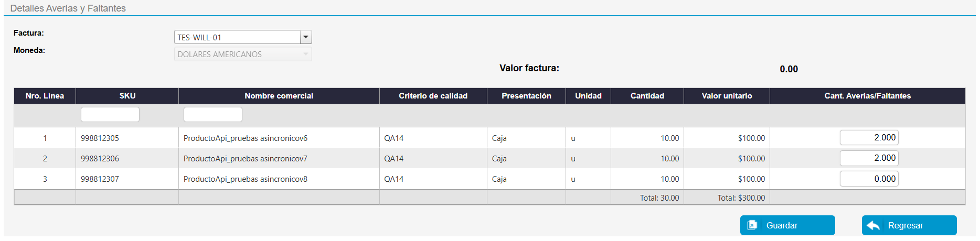Edit averías quantity for line 2
980x241 pixels.
tap(869, 158)
